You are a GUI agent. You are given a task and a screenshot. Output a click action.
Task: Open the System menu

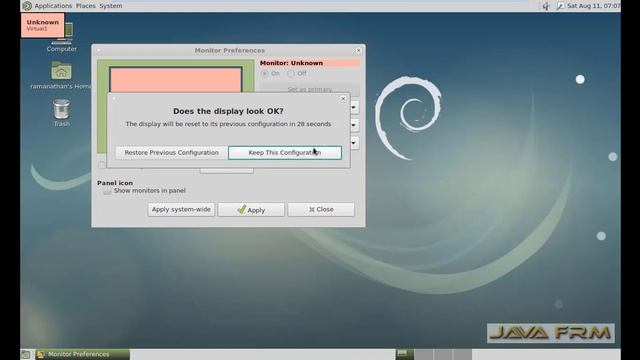111,6
